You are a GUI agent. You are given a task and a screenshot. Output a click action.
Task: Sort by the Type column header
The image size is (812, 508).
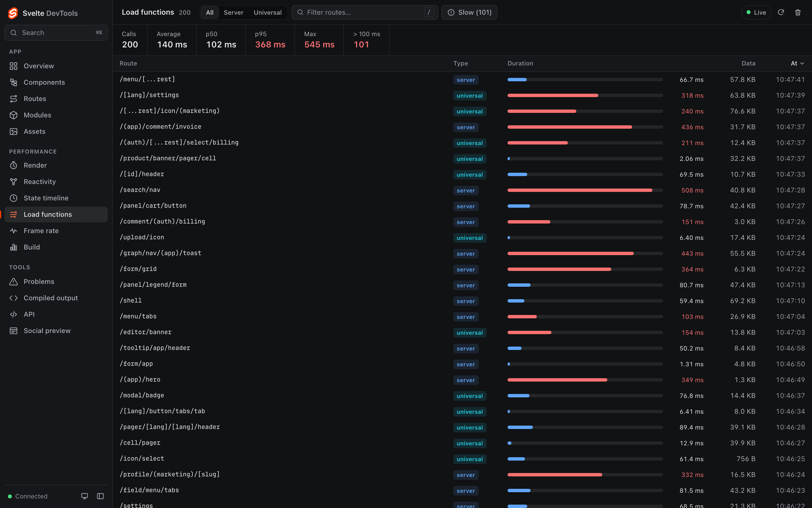click(460, 63)
